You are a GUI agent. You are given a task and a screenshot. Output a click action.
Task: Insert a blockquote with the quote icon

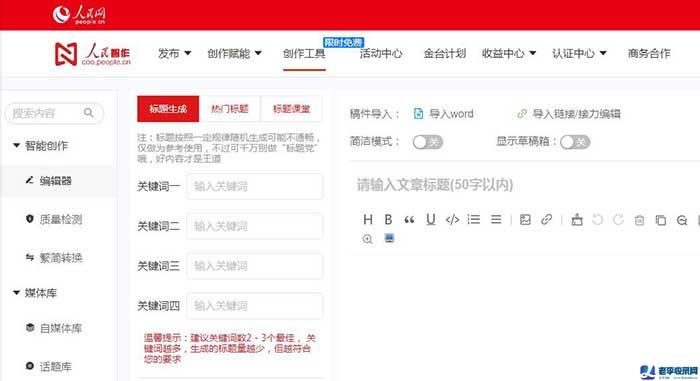409,220
